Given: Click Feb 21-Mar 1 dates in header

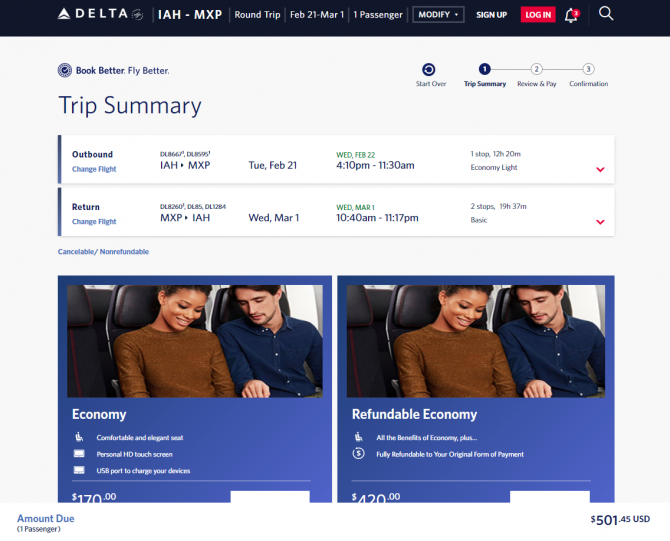Looking at the screenshot, I should point(317,15).
